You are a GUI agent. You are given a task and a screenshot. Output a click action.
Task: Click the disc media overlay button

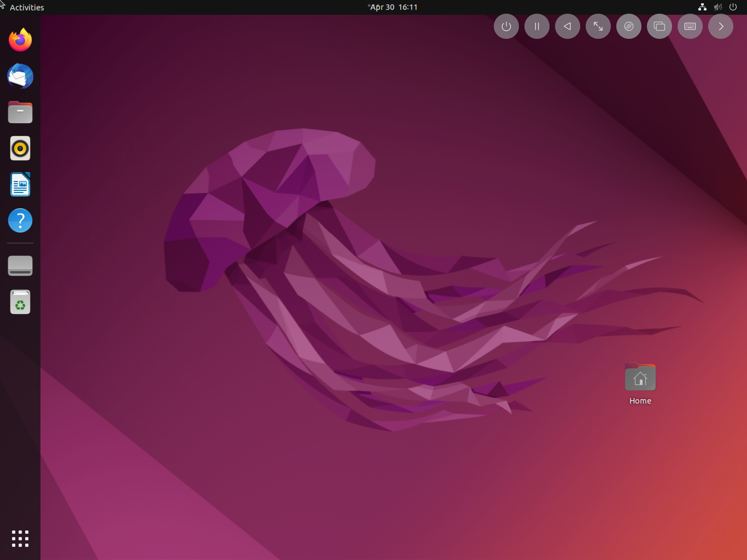[629, 26]
